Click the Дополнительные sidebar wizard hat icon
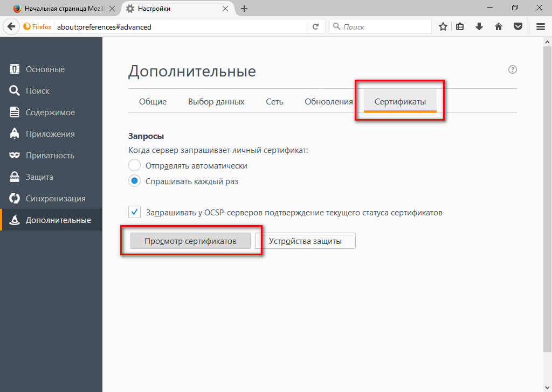This screenshot has height=392, width=552. click(14, 220)
